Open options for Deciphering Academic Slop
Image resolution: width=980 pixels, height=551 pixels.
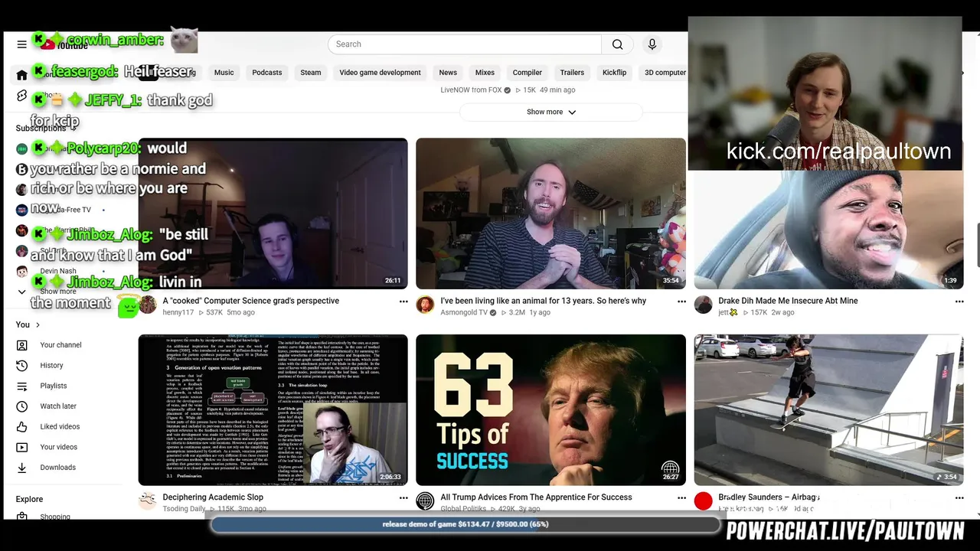403,498
